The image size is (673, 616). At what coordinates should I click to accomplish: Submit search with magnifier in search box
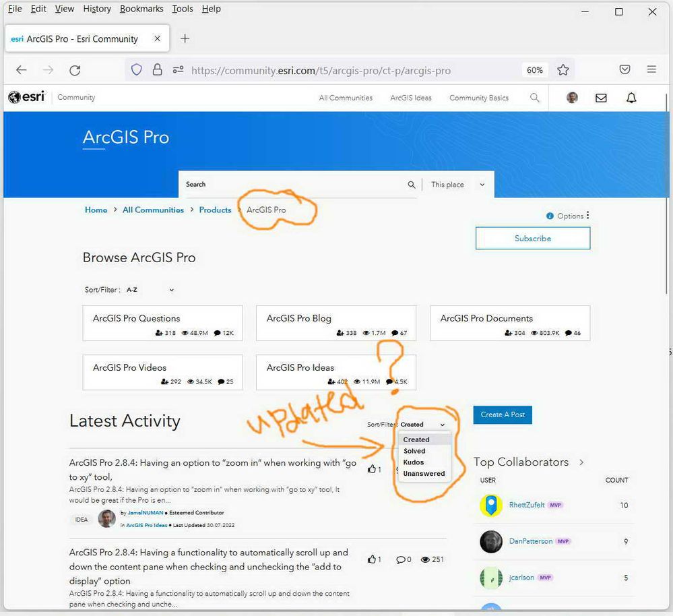(x=411, y=185)
